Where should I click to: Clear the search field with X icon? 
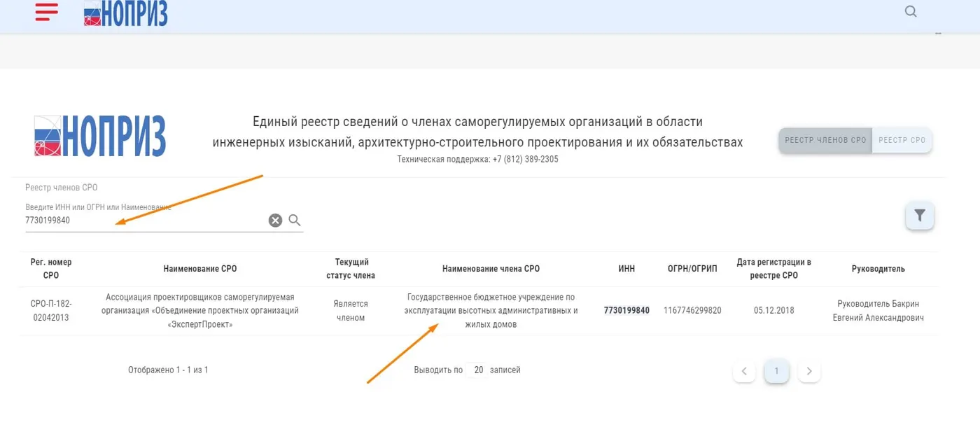(275, 221)
